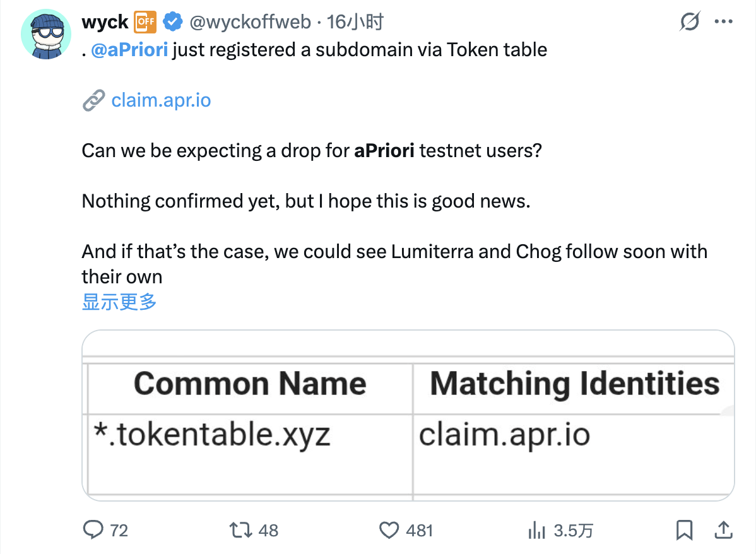Open the @aPriori mention link

click(129, 49)
